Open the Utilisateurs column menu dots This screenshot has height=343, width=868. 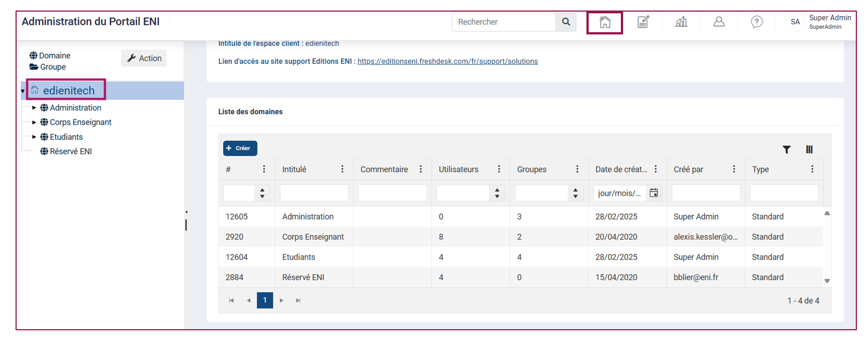click(499, 169)
